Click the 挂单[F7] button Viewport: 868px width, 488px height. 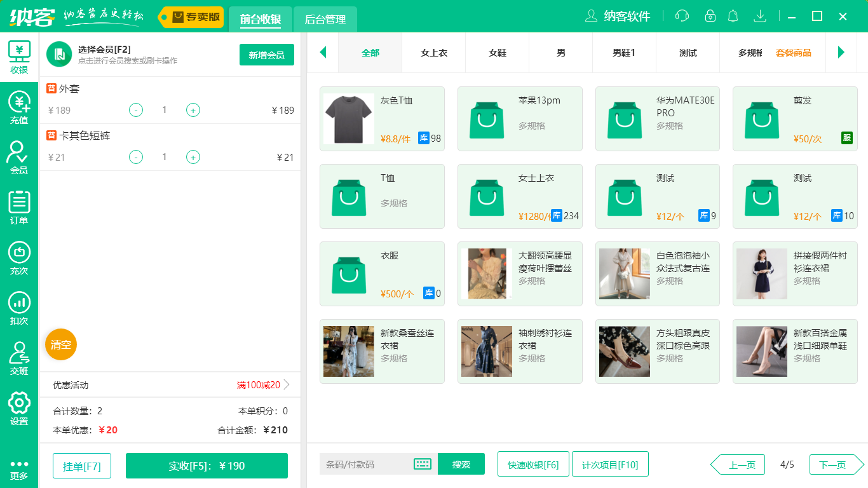tap(81, 464)
